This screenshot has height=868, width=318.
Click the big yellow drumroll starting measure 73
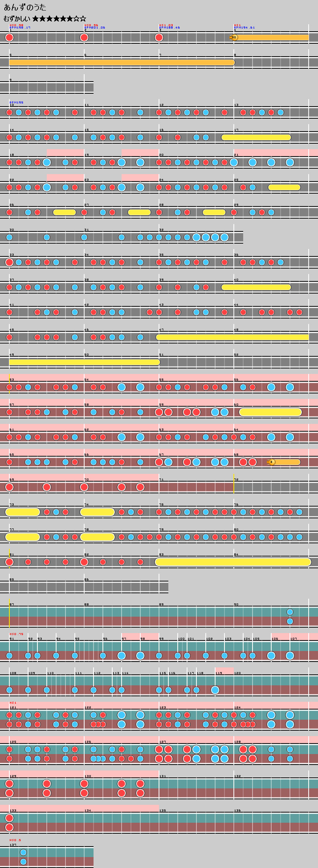[x=23, y=512]
